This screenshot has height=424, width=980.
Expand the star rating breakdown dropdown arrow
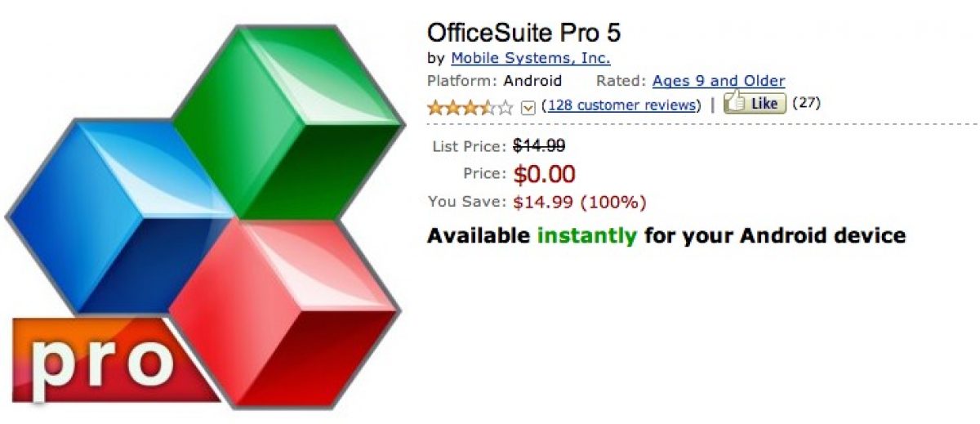click(x=528, y=106)
